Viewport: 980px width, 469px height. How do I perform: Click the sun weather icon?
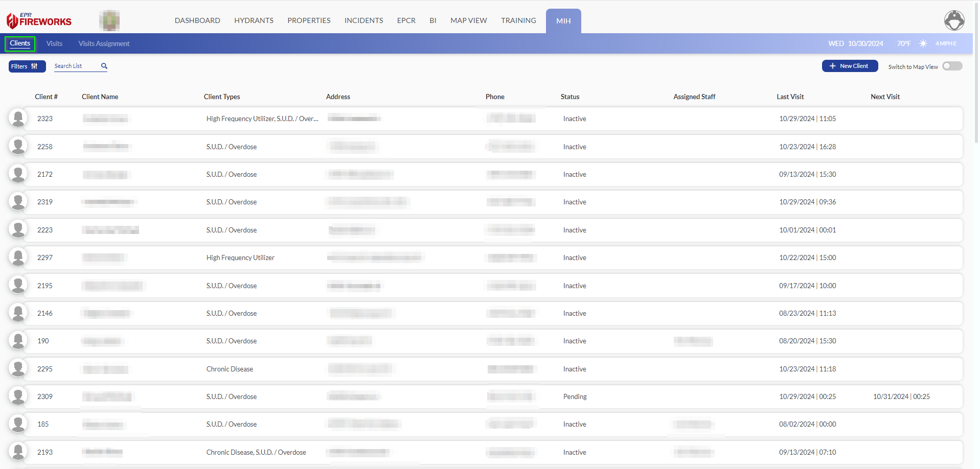coord(923,43)
